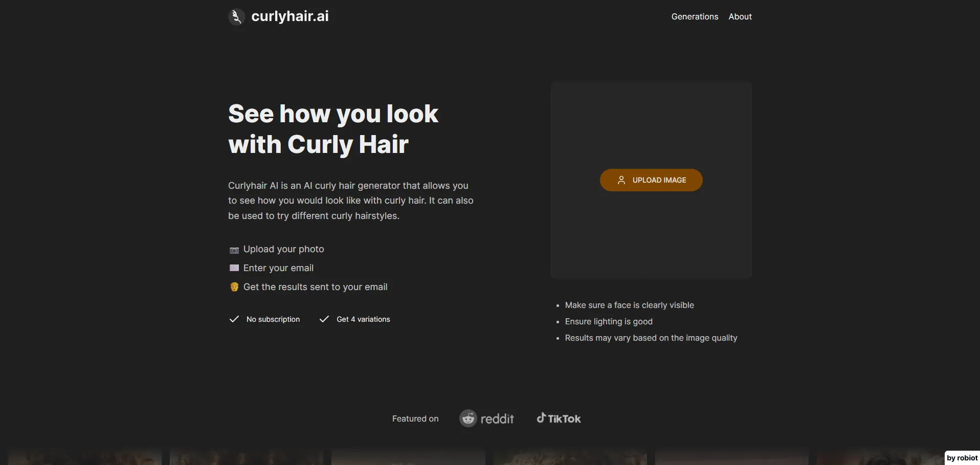Click the face emoji beside Get the results

pyautogui.click(x=234, y=287)
